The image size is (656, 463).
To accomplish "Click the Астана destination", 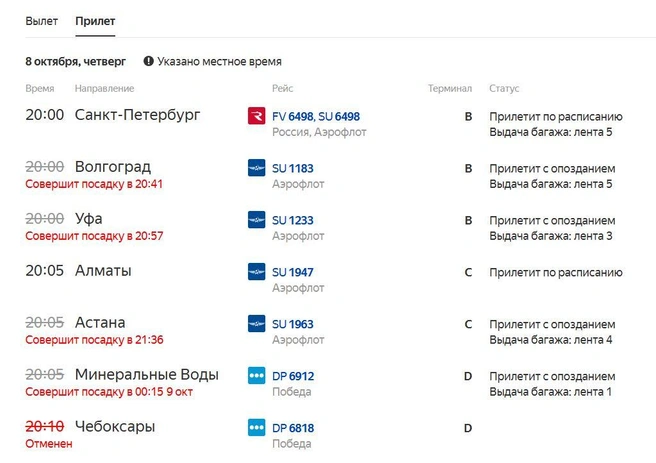I will [x=100, y=322].
